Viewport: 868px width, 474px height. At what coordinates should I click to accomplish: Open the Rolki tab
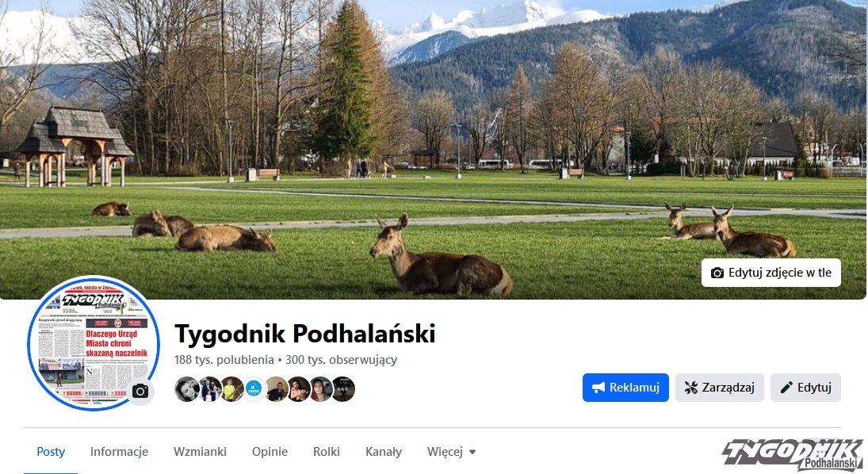(326, 452)
